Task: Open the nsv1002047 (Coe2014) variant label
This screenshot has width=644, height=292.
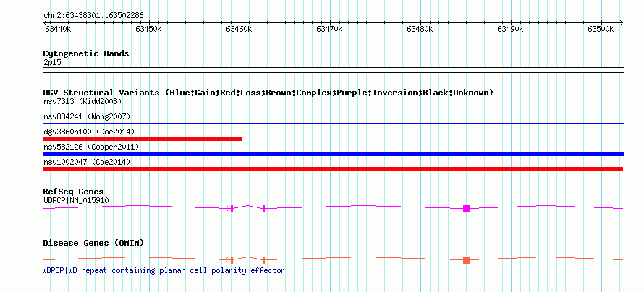Action: coord(87,162)
